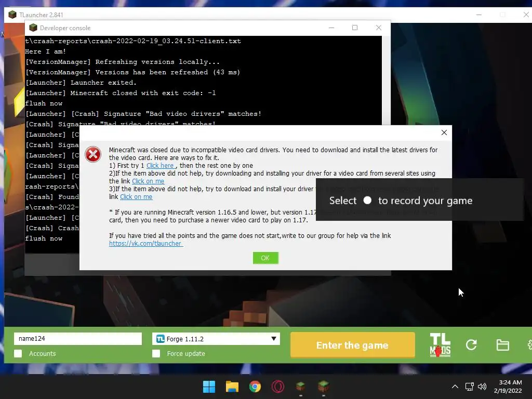This screenshot has width=532, height=399.
Task: Open the 'Click on me' link in step 3
Action: (x=136, y=197)
